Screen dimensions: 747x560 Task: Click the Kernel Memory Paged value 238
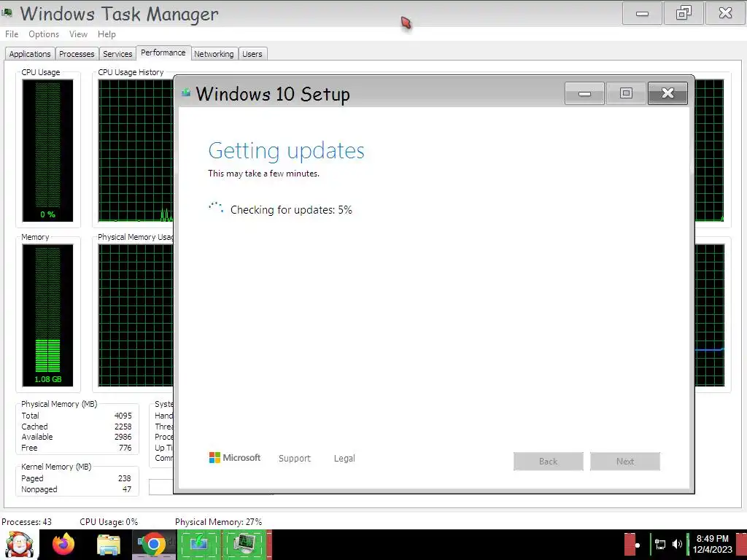pos(124,478)
